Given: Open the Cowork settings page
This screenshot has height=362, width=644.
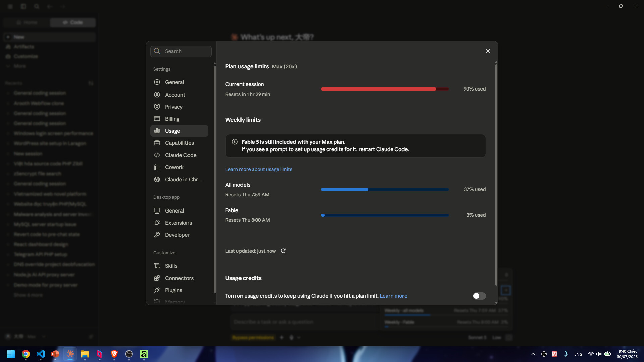Looking at the screenshot, I should (179, 167).
